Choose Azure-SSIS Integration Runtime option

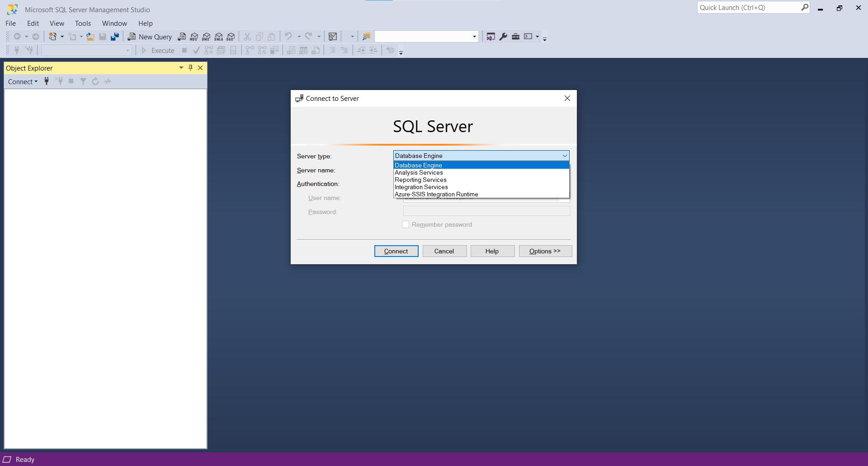pos(436,194)
